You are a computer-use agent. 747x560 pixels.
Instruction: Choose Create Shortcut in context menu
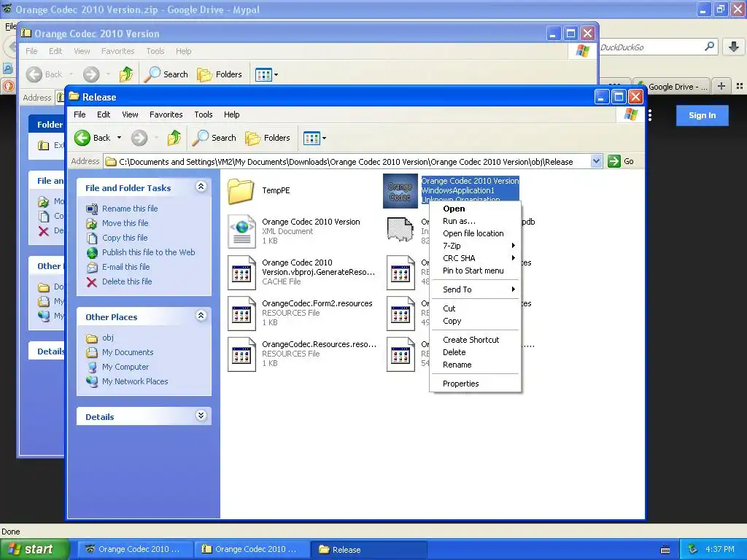(x=475, y=340)
